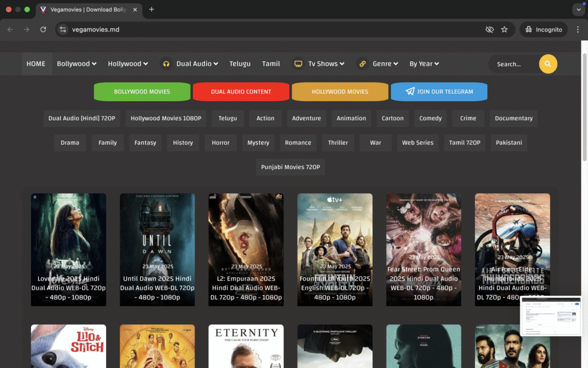Click the yellow search magnifier button
588x368 pixels.
tap(548, 64)
